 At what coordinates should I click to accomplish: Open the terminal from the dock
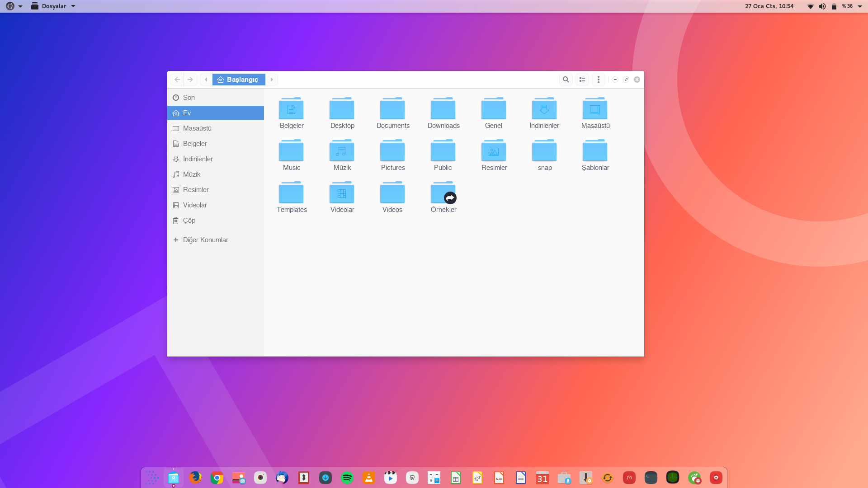[x=651, y=478]
